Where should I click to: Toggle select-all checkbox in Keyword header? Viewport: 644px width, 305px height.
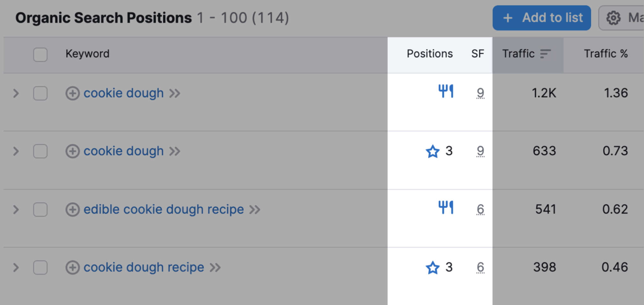click(40, 54)
